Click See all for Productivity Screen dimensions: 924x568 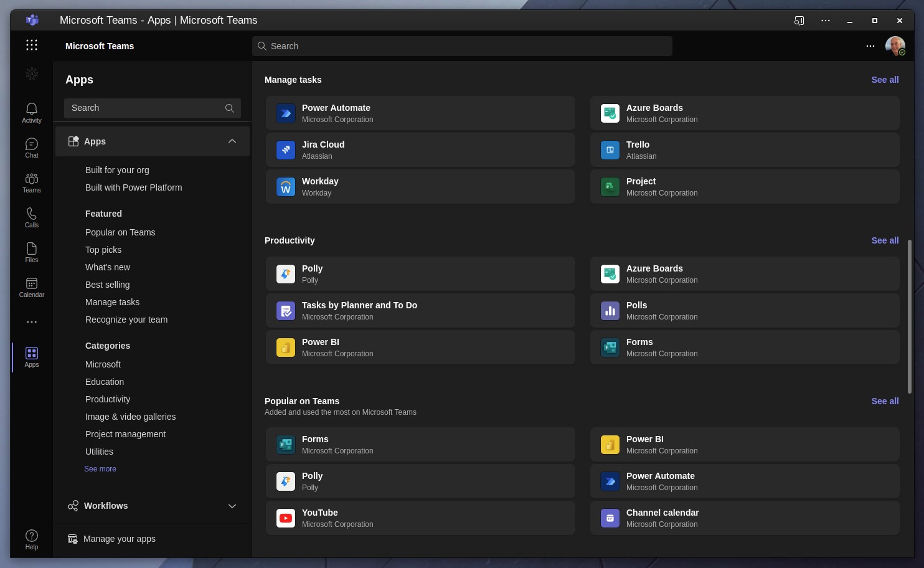click(x=885, y=240)
